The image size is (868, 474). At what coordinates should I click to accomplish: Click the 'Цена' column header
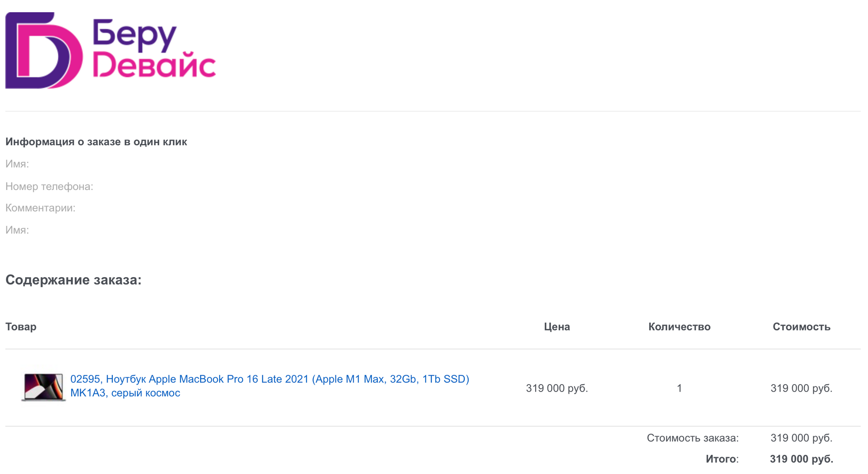pos(557,327)
